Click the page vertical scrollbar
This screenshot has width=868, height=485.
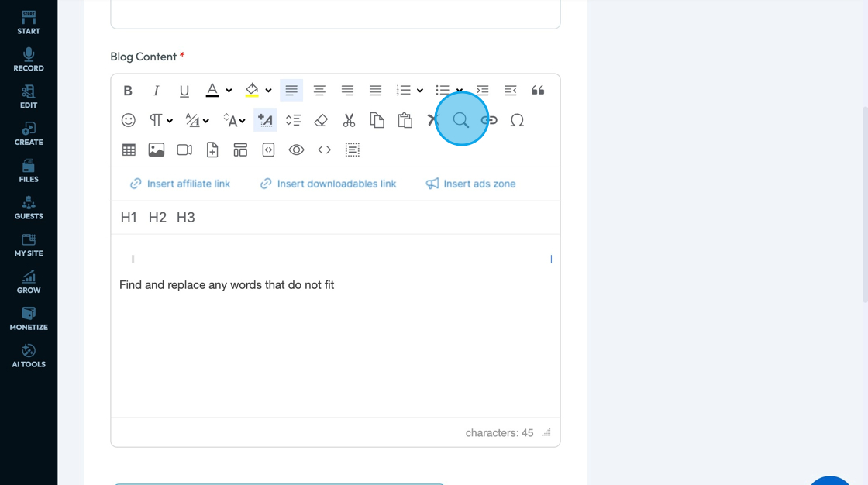click(x=865, y=205)
